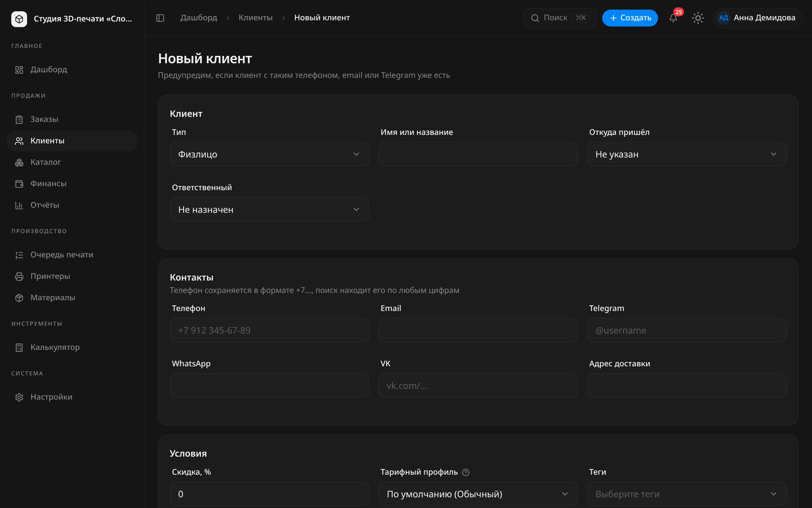Click the Дашборд grid icon in sidebar
The image size is (812, 508).
pos(19,69)
